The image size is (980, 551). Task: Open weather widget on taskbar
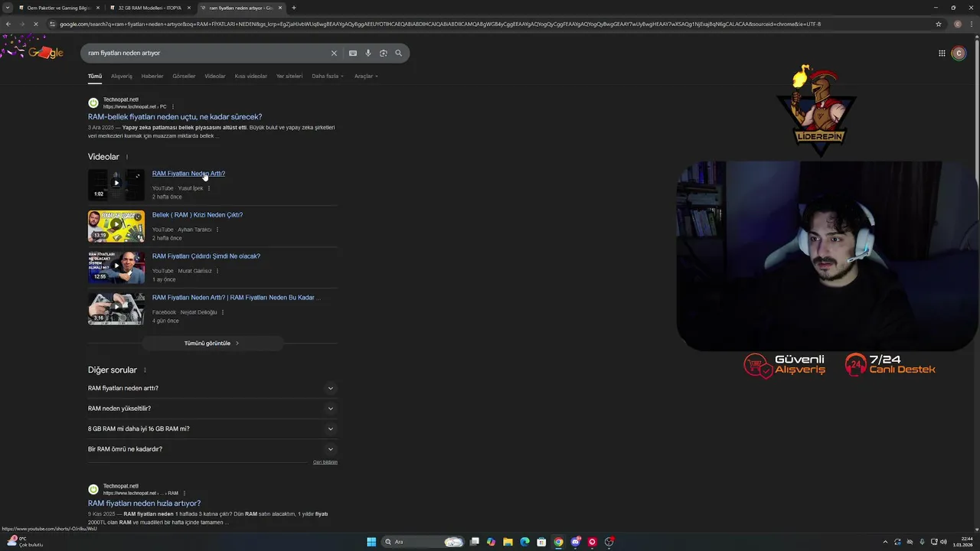click(x=24, y=542)
